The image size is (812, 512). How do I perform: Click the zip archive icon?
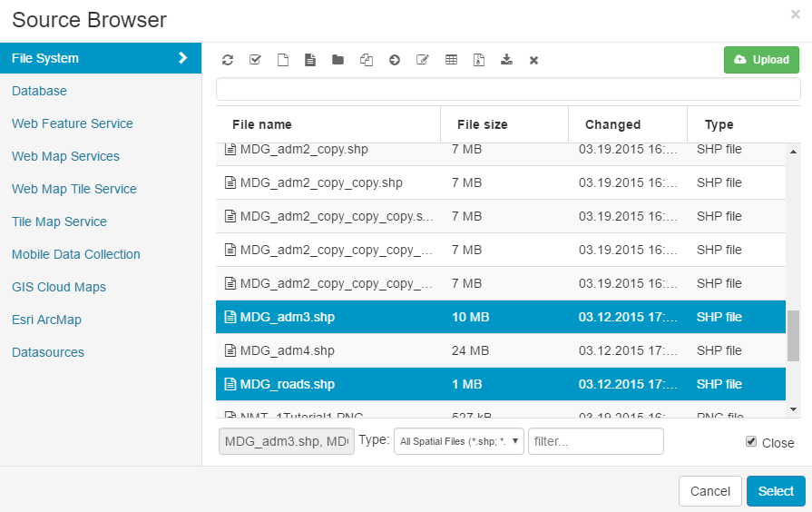479,60
